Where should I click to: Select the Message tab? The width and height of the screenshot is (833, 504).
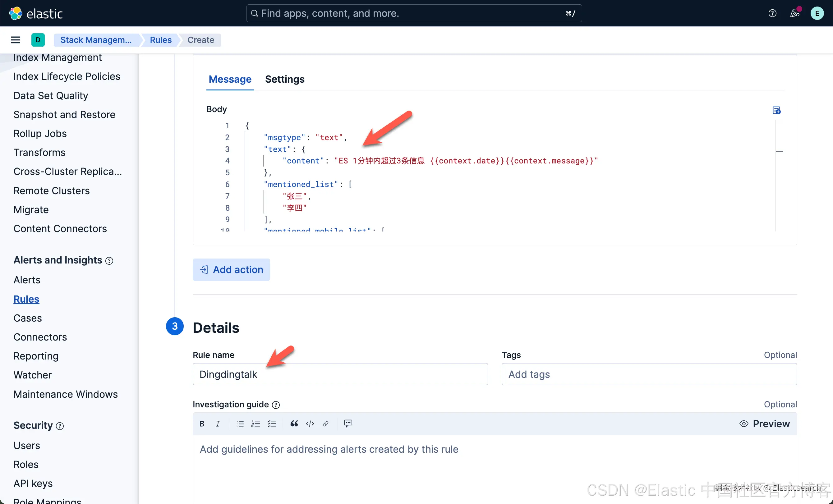pyautogui.click(x=230, y=79)
